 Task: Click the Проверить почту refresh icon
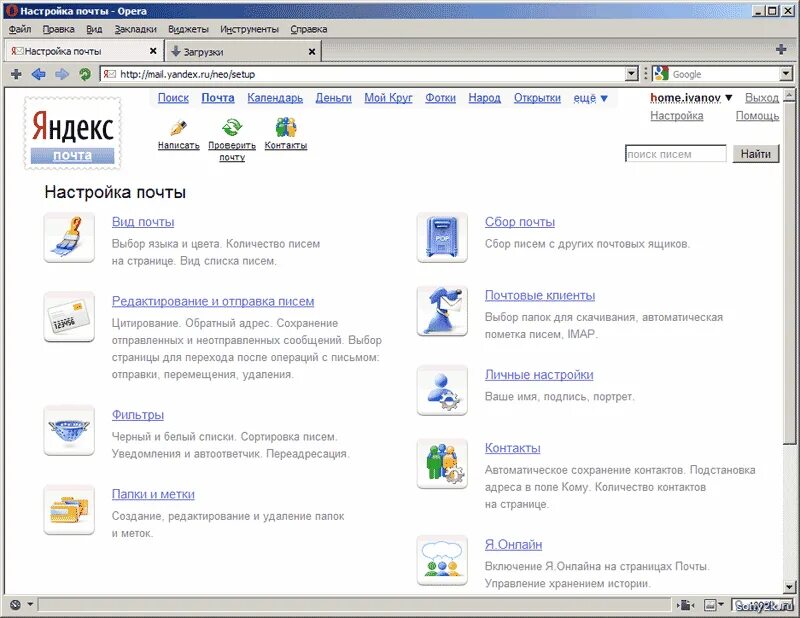[x=232, y=127]
